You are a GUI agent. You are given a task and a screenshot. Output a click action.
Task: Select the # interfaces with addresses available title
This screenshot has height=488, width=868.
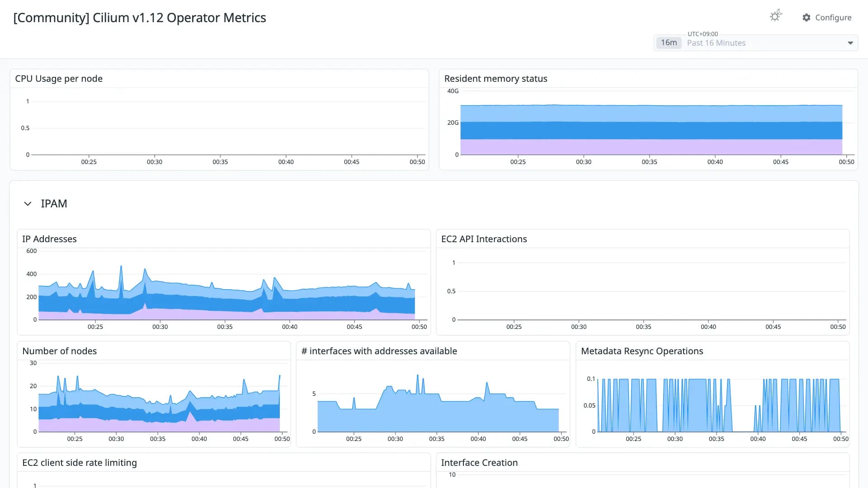[x=379, y=351]
